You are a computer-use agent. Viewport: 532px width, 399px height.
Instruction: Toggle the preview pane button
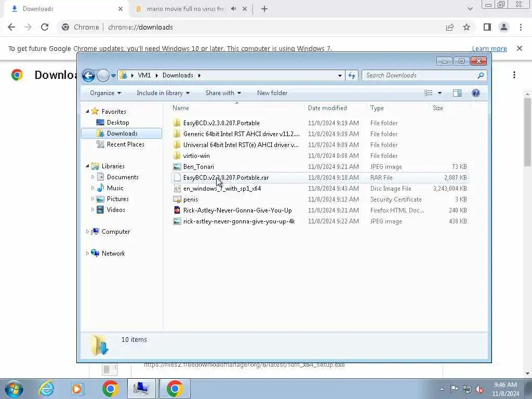coord(457,93)
